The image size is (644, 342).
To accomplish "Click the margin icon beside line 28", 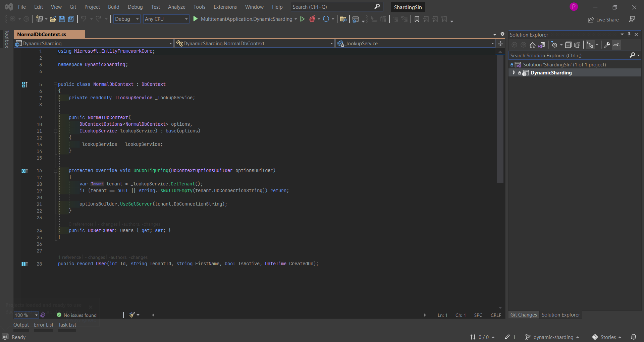I will pos(24,264).
